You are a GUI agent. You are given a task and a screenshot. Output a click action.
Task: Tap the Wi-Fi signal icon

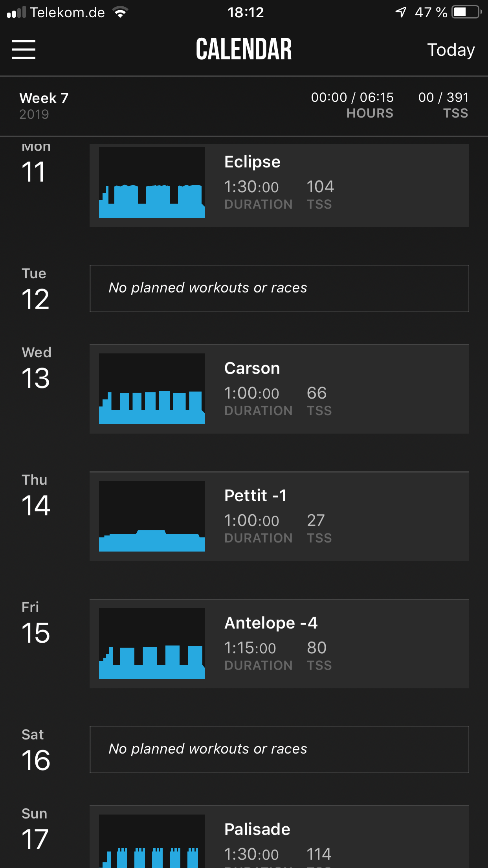pyautogui.click(x=120, y=12)
